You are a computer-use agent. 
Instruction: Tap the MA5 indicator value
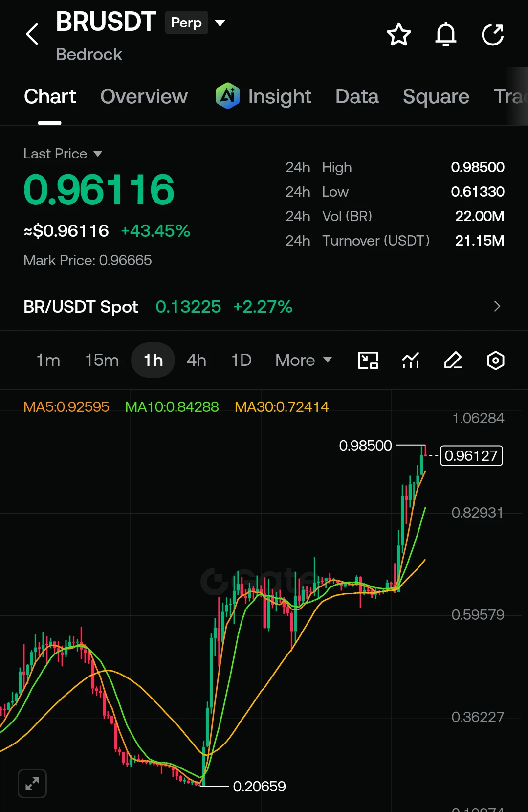click(x=66, y=406)
